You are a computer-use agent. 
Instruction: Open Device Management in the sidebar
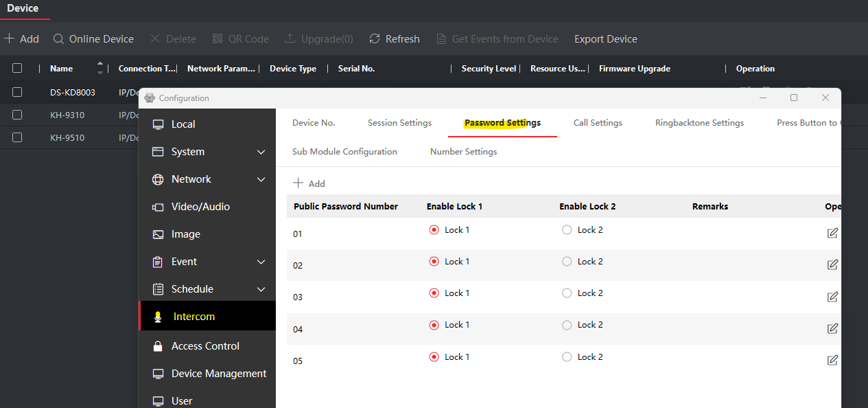[x=218, y=374]
